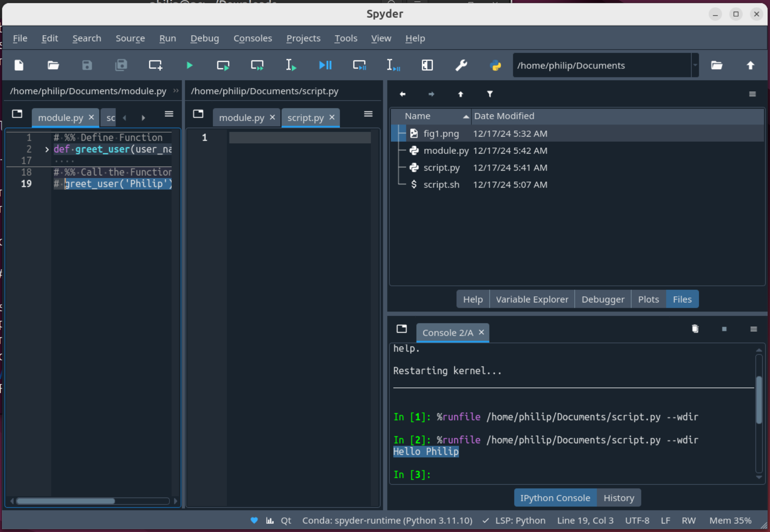Screen dimensions: 770x532
Task: Run file with green play icon
Action: (x=189, y=65)
